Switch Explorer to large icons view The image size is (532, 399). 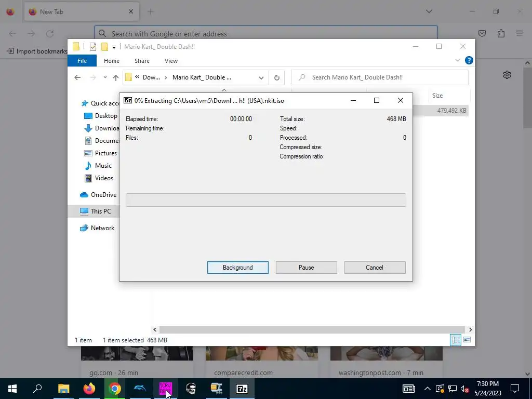(467, 340)
